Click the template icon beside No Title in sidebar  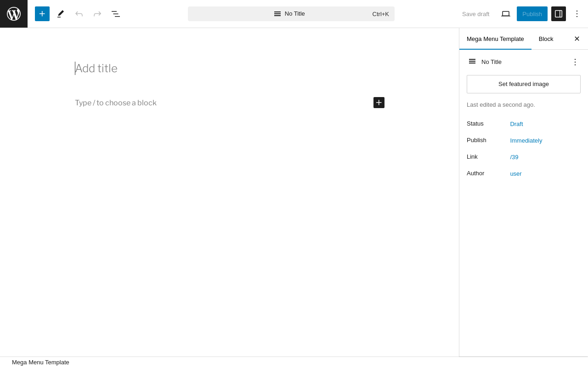click(472, 61)
